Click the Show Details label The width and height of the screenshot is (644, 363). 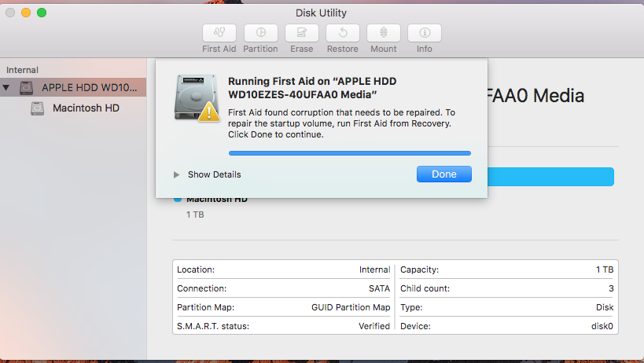[x=215, y=174]
